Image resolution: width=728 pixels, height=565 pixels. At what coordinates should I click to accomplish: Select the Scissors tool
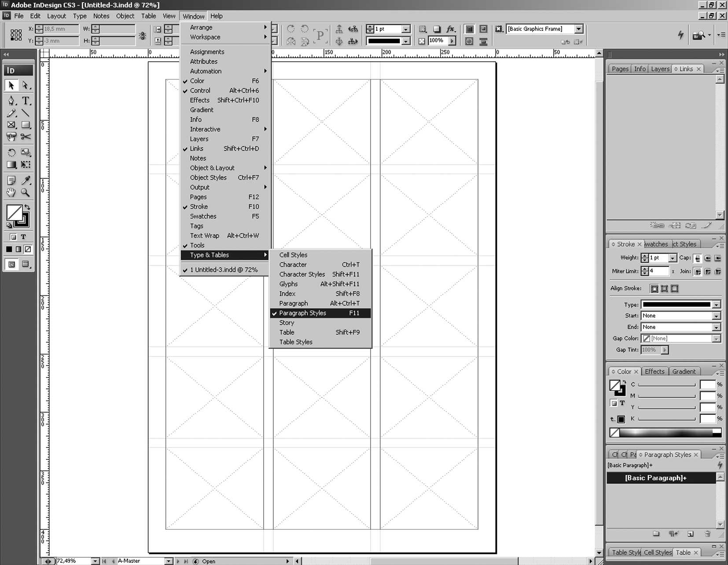coord(26,137)
